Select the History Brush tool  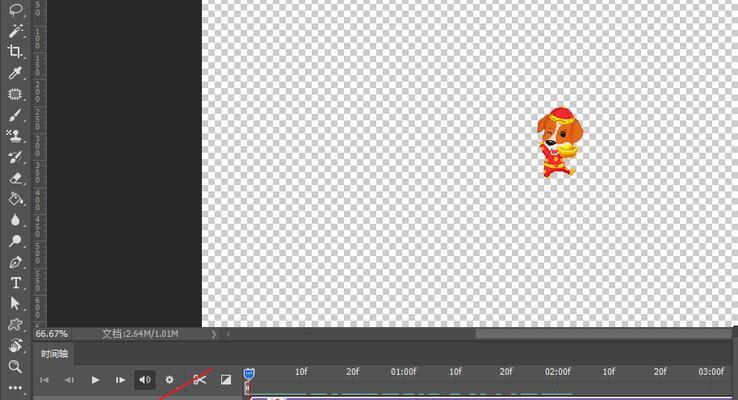point(15,157)
